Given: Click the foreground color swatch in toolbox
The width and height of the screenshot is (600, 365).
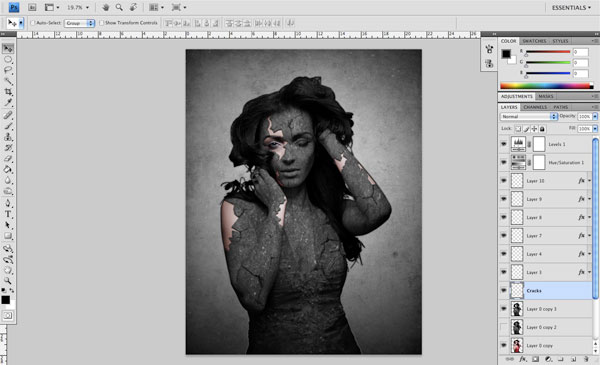Looking at the screenshot, I should tap(5, 300).
